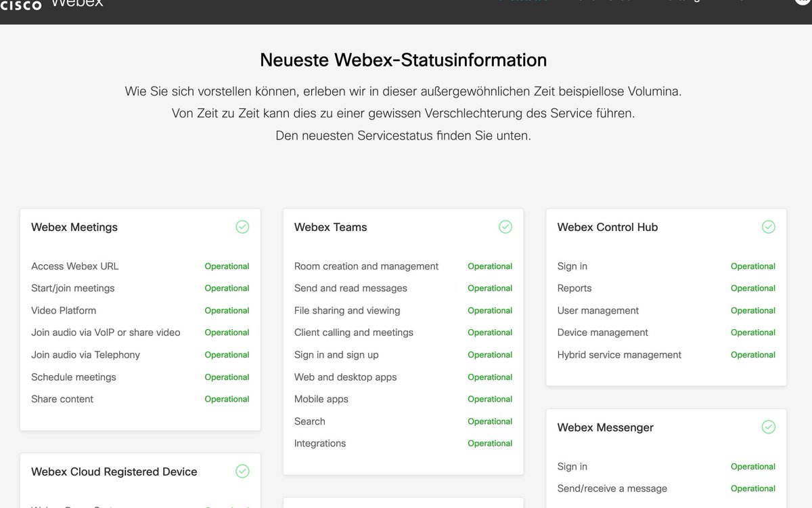
Task: Open the Webex Meetings card title
Action: [x=74, y=228]
